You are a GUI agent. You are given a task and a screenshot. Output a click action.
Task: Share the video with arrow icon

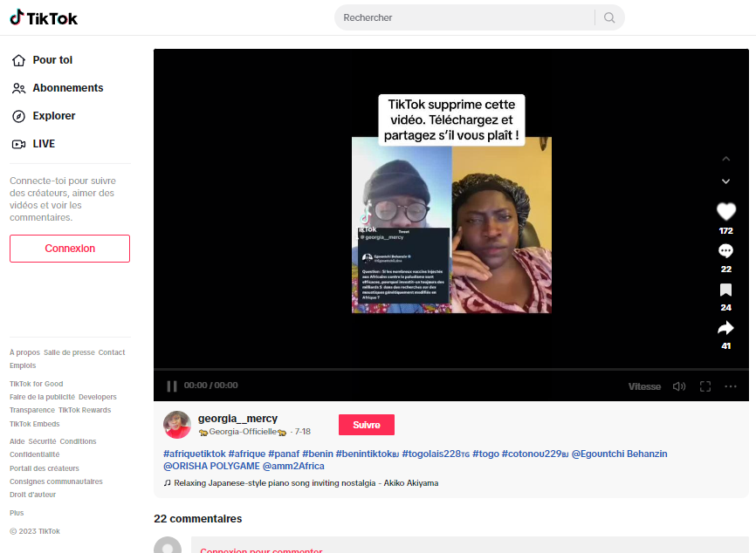click(x=726, y=328)
